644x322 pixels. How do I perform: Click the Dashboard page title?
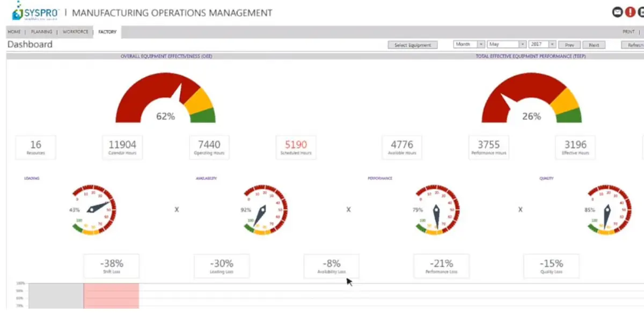click(x=30, y=45)
